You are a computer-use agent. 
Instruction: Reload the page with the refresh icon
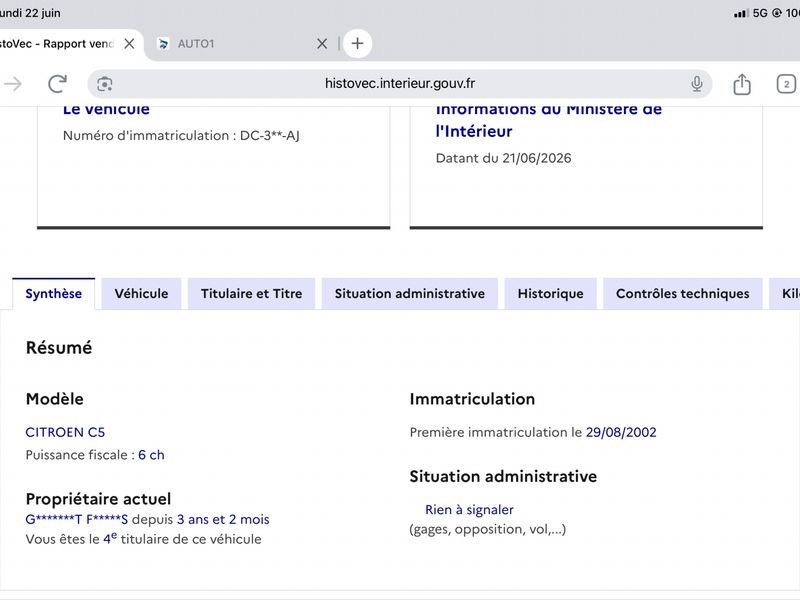point(57,84)
